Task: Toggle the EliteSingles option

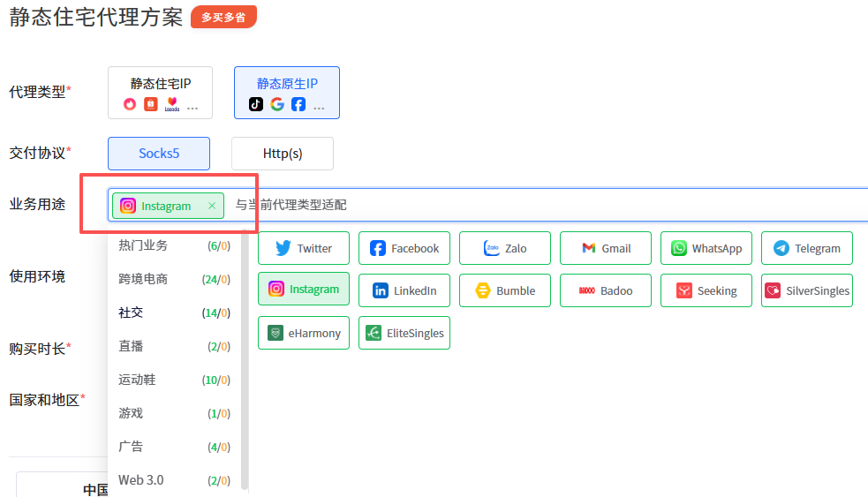Action: tap(404, 333)
